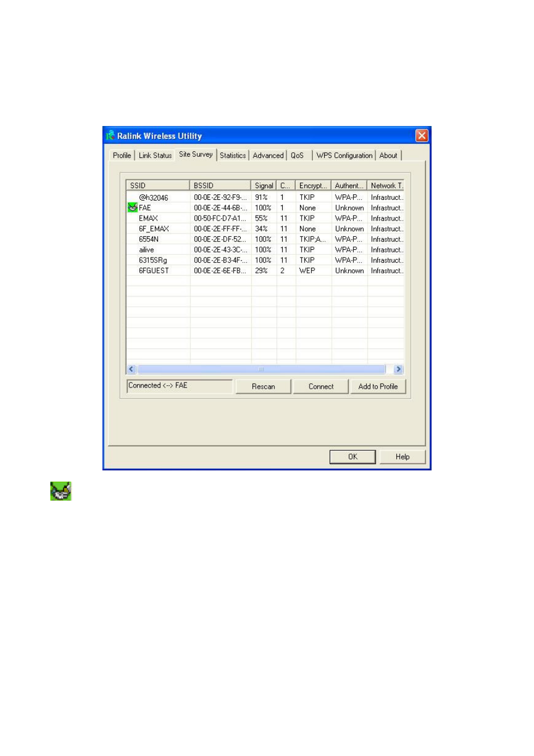This screenshot has width=534, height=756.
Task: Go to the Statistics tab
Action: [233, 156]
